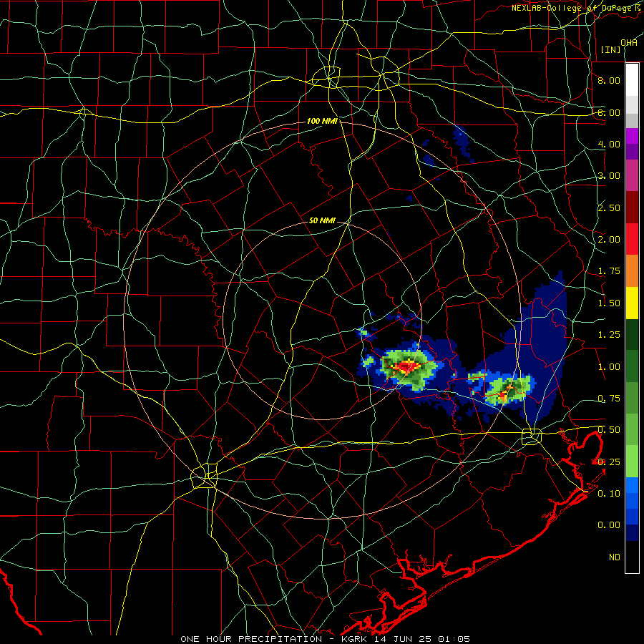Click the "3.00" legend label

(x=609, y=176)
